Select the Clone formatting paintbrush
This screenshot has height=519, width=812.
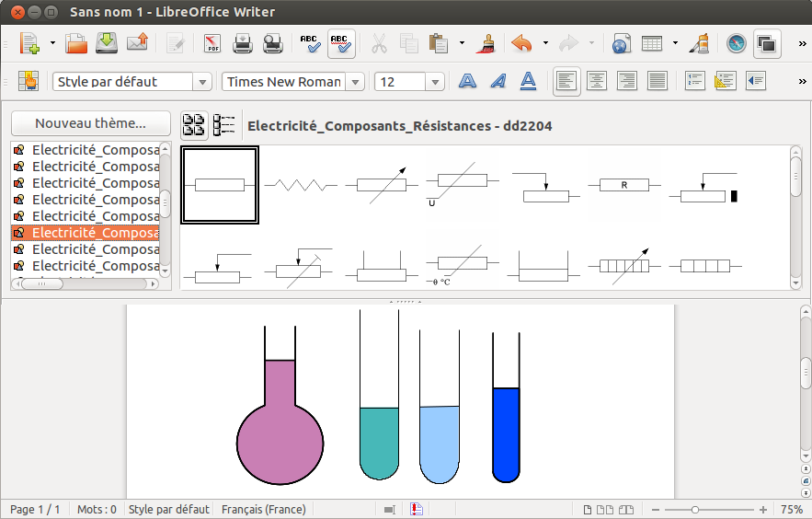point(485,43)
